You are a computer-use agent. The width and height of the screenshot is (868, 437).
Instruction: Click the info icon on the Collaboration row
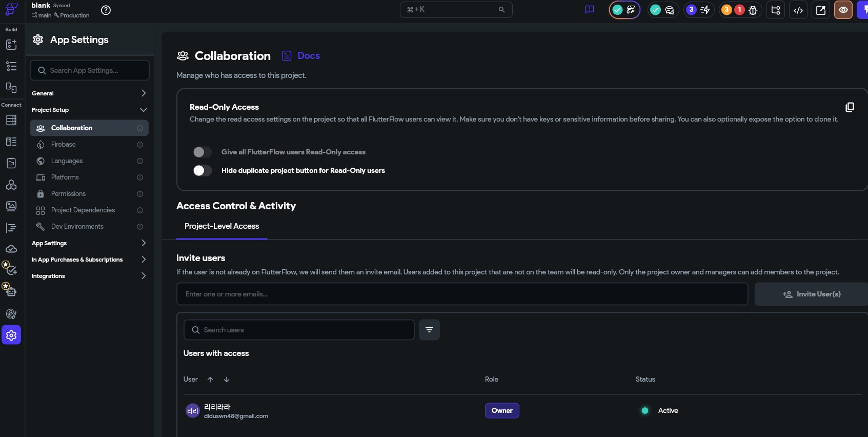[140, 128]
